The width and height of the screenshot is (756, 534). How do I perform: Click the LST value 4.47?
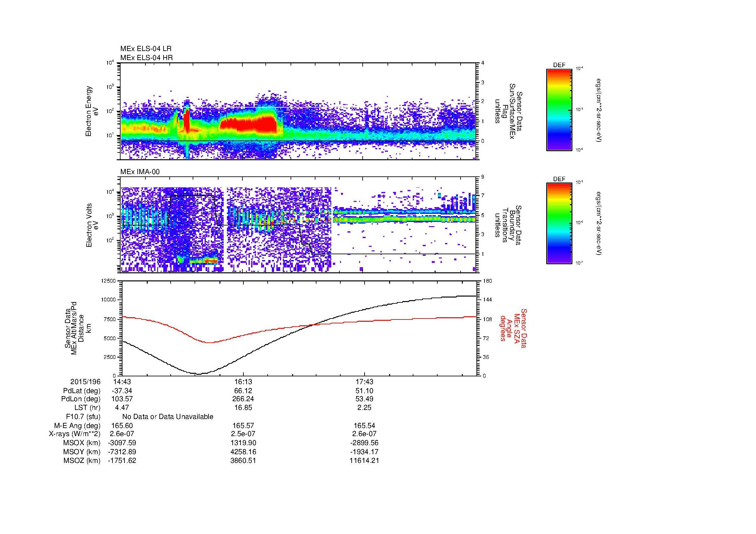pos(122,408)
